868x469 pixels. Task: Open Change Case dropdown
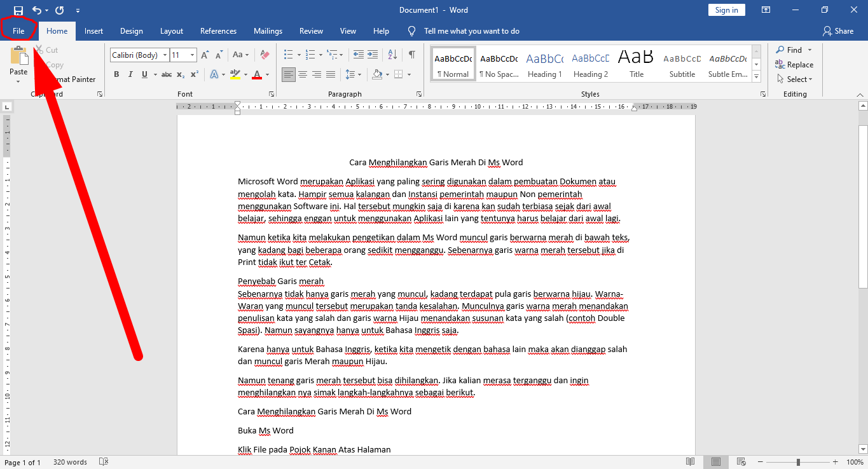point(240,55)
